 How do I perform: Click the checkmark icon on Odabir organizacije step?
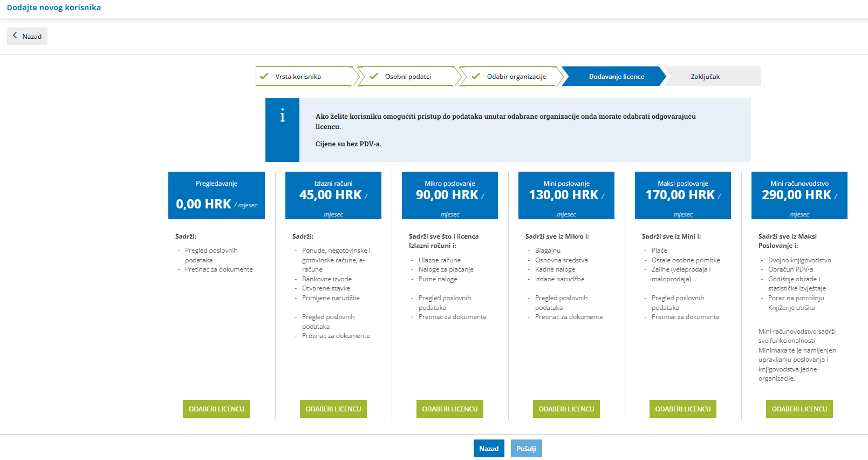[x=476, y=76]
